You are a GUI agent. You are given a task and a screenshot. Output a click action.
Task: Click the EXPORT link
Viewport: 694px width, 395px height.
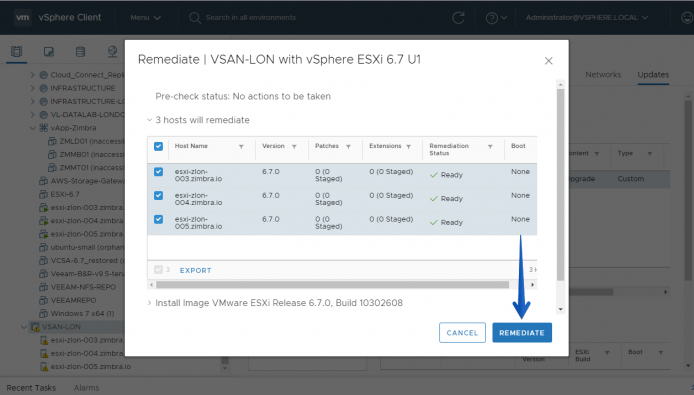pyautogui.click(x=196, y=270)
